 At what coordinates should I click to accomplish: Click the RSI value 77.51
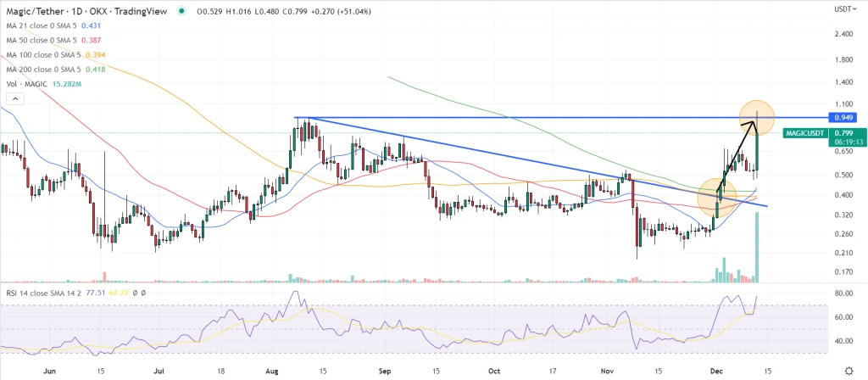[x=95, y=293]
